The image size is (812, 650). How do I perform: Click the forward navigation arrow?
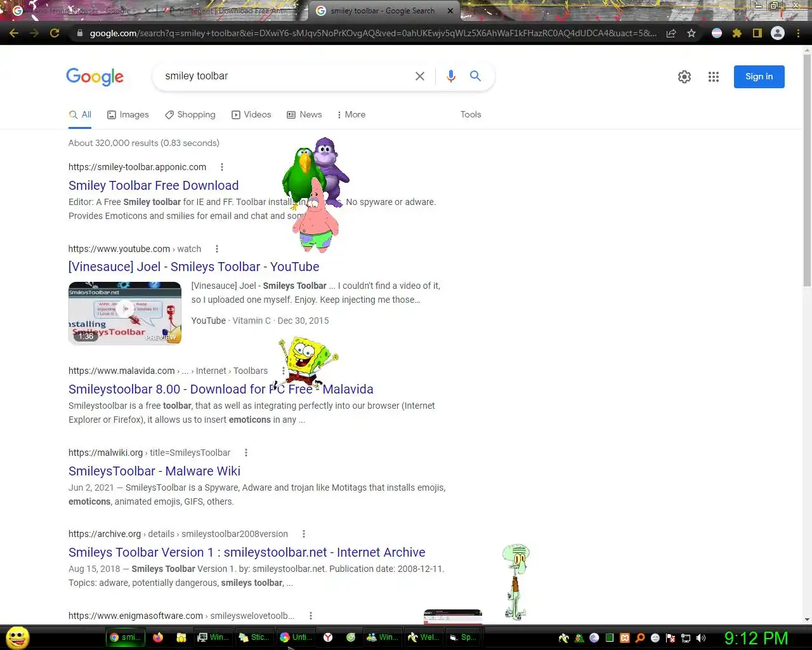34,33
